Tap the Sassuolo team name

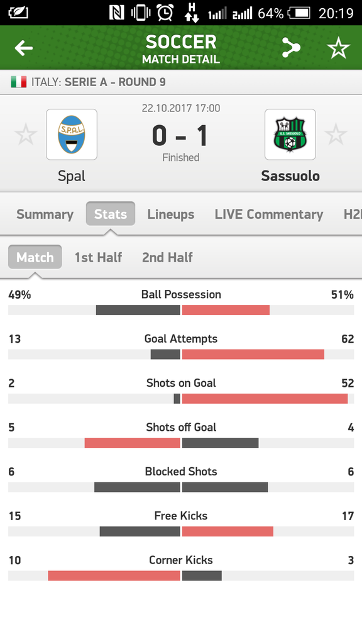click(290, 176)
